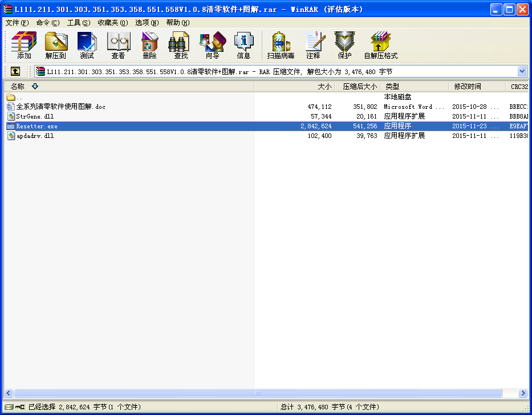The height and width of the screenshot is (415, 532).
Task: Click the 保护 (Protect) shield icon
Action: click(344, 45)
